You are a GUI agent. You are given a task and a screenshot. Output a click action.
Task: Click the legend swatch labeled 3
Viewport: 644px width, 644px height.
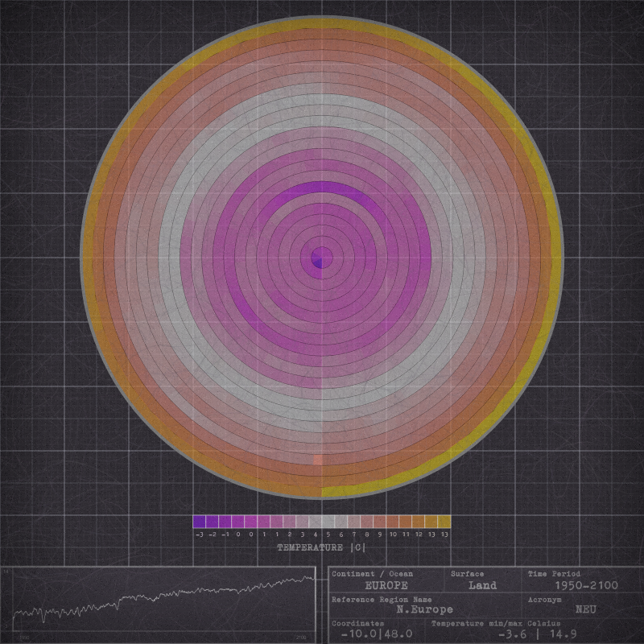click(x=303, y=522)
